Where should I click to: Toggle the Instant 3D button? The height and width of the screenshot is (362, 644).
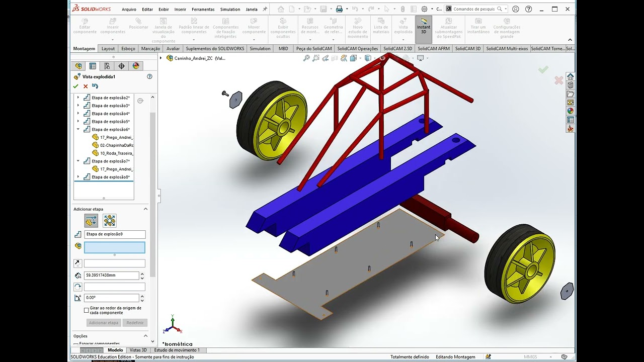424,29
